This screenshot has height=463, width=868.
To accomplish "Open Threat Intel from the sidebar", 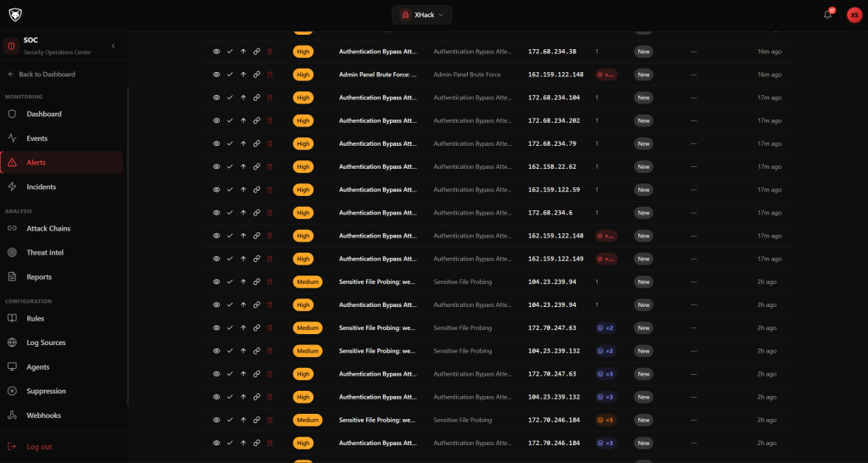I will 45,253.
